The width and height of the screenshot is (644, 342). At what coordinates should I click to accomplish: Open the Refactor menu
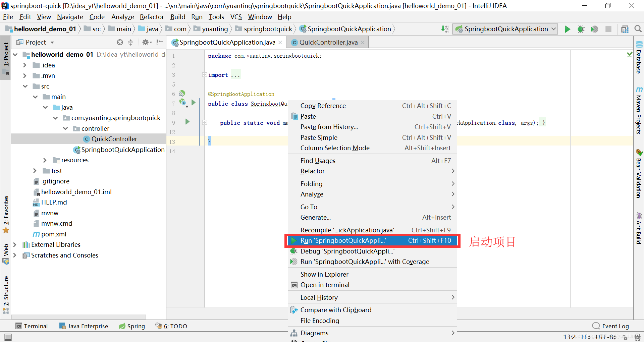(x=152, y=17)
